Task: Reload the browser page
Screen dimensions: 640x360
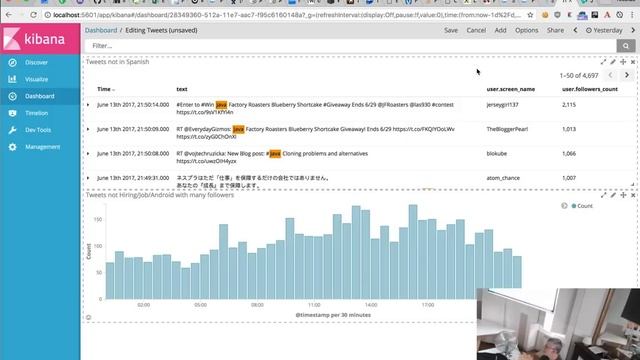Action: coord(33,15)
